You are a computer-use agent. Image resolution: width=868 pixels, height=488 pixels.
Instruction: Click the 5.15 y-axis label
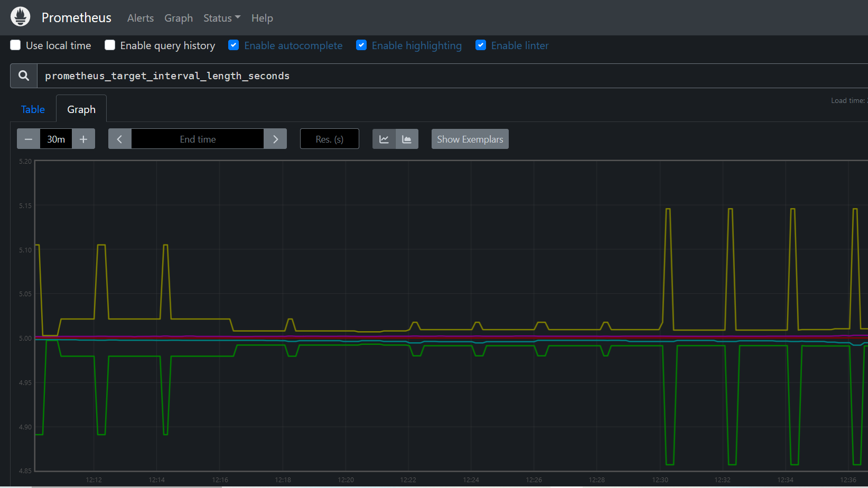coord(25,205)
